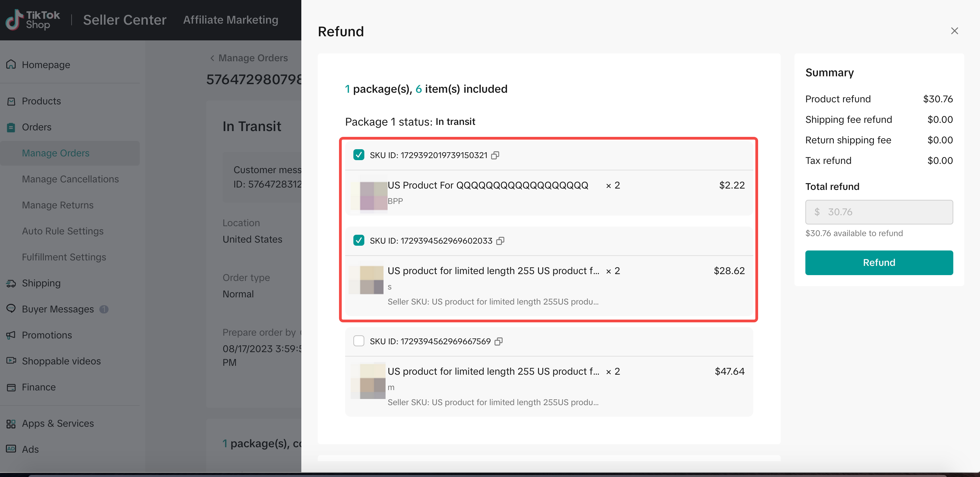Click the Total refund amount field
Image resolution: width=980 pixels, height=477 pixels.
(878, 212)
